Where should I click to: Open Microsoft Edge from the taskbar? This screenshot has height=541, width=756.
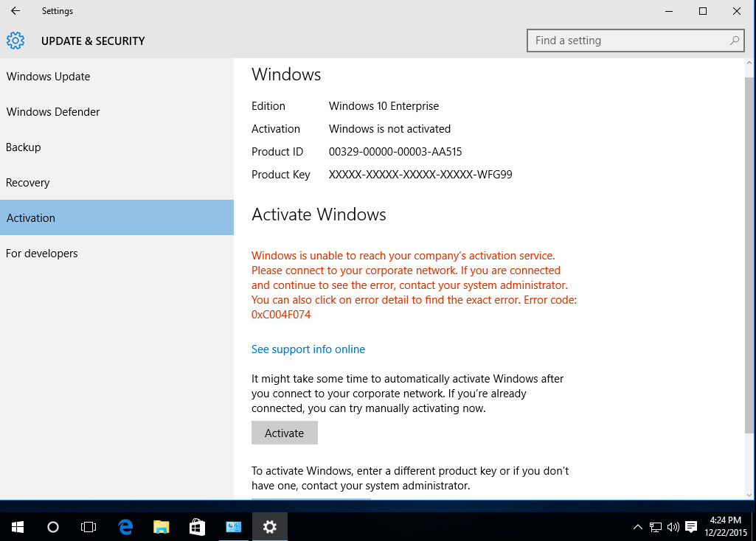[x=125, y=526]
